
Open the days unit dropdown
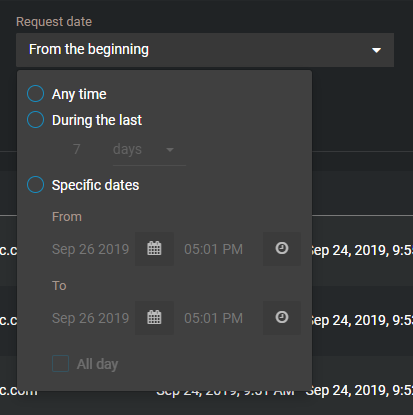click(x=149, y=150)
